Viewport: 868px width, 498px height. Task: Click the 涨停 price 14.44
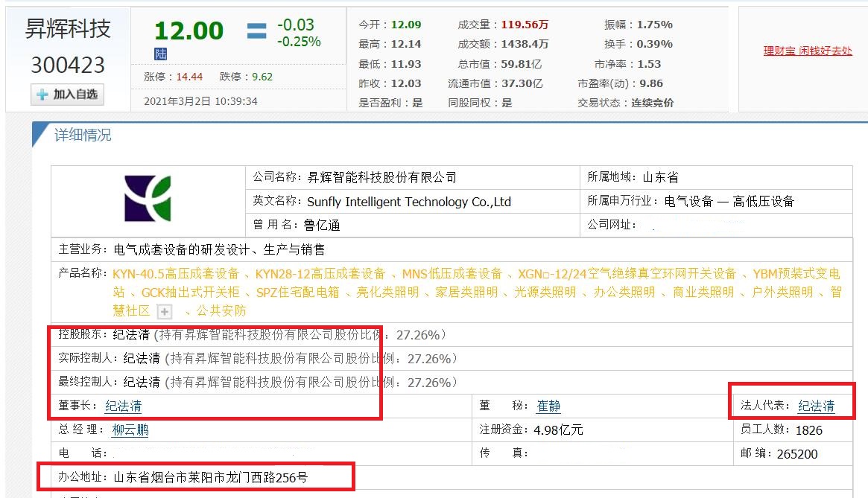coord(189,77)
